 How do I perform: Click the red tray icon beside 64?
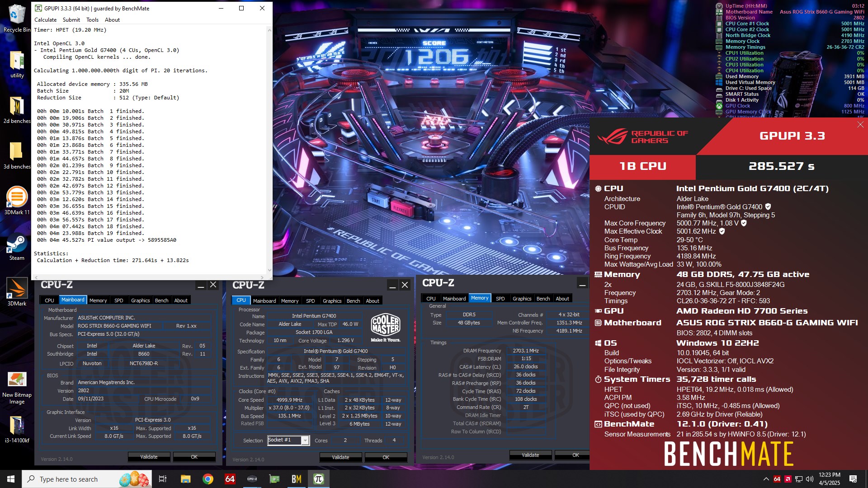[x=788, y=479]
